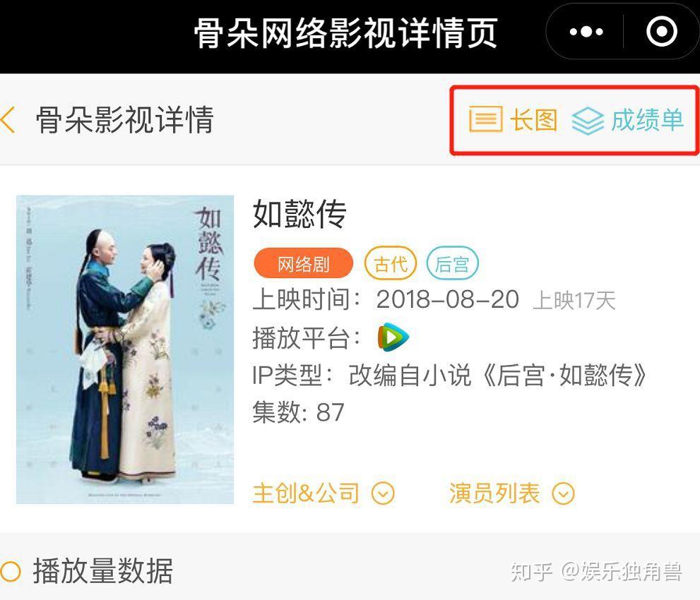700x600 pixels.
Task: Tap the circle icon beside 播放量数据
Action: [x=11, y=571]
